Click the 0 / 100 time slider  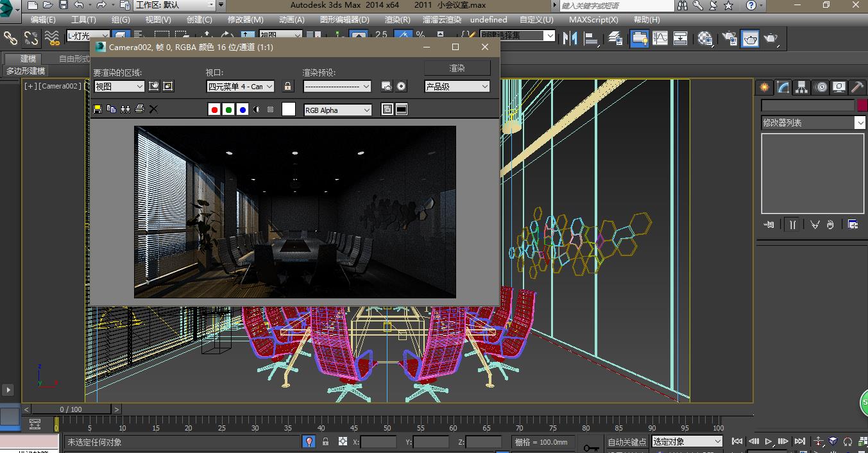click(71, 409)
